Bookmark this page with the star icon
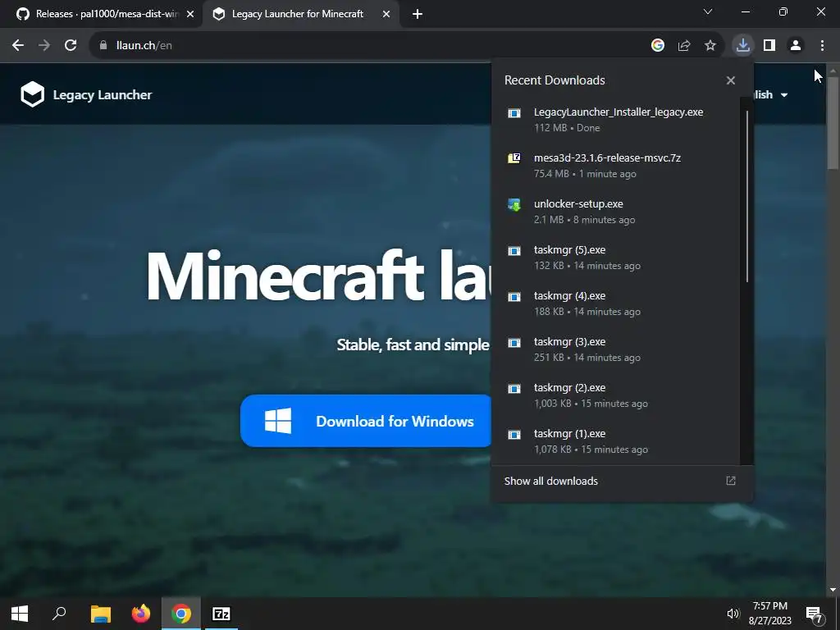The height and width of the screenshot is (630, 840). [x=710, y=46]
